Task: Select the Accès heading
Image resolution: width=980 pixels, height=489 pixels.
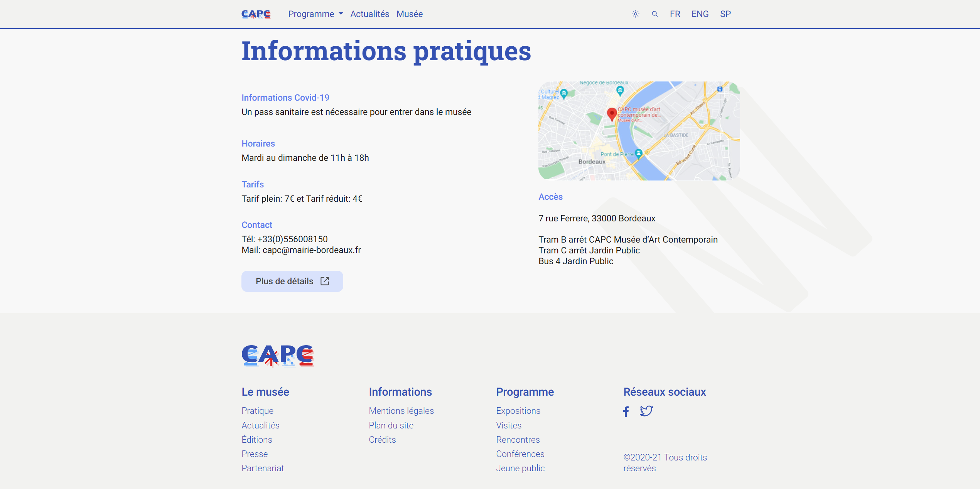Action: click(x=550, y=197)
